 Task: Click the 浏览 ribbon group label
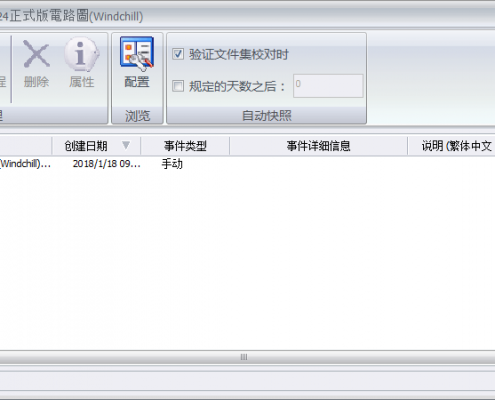pyautogui.click(x=137, y=116)
